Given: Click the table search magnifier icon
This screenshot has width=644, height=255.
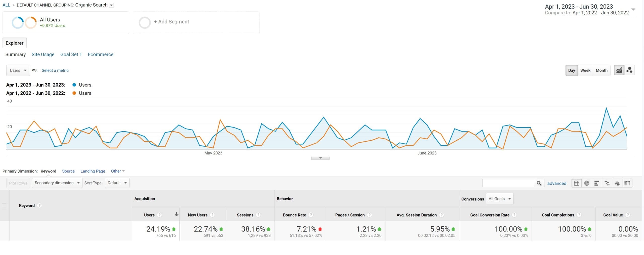Looking at the screenshot, I should coord(539,183).
